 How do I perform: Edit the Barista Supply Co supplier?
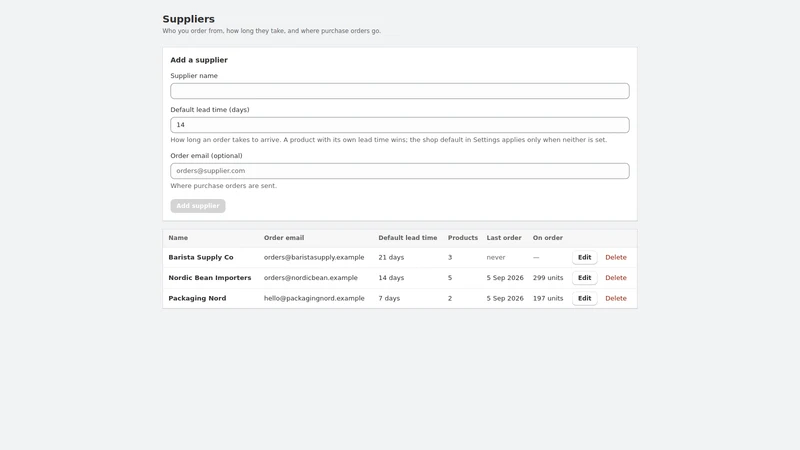coord(584,257)
